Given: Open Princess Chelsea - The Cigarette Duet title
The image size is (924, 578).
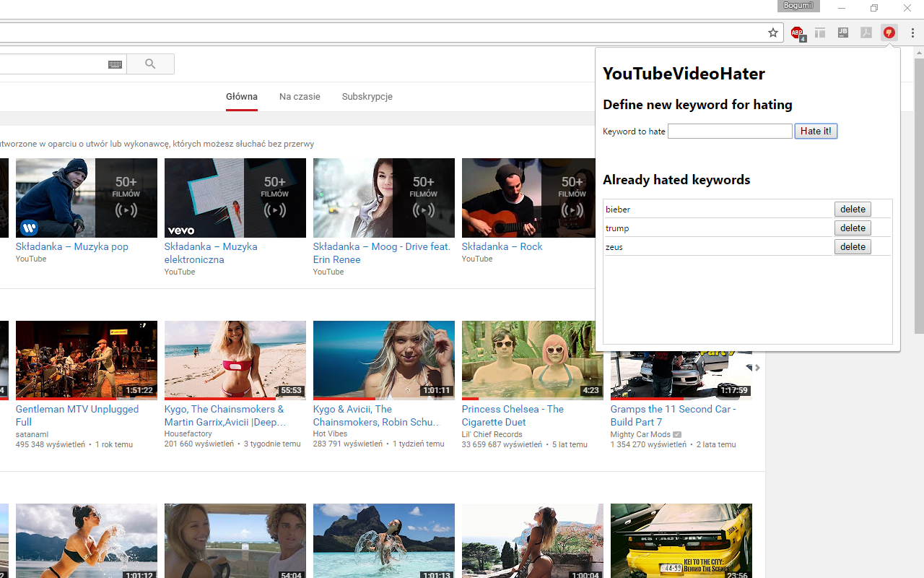Looking at the screenshot, I should coord(513,415).
